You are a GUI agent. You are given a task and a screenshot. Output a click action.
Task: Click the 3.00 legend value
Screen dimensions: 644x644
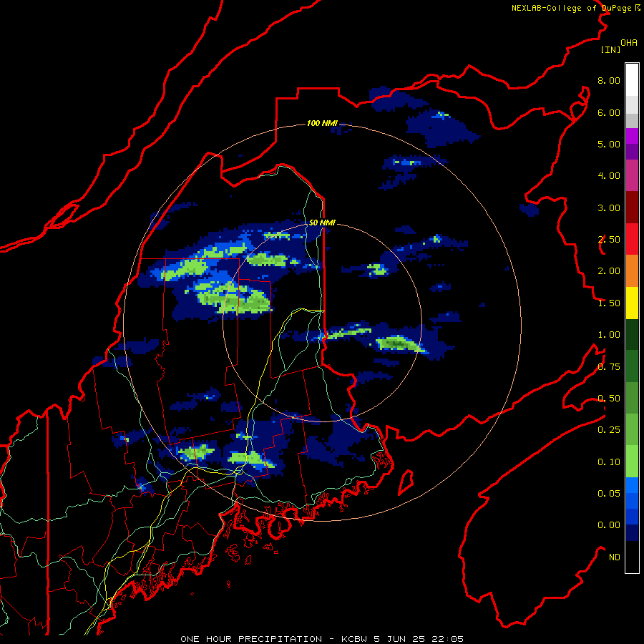(609, 208)
